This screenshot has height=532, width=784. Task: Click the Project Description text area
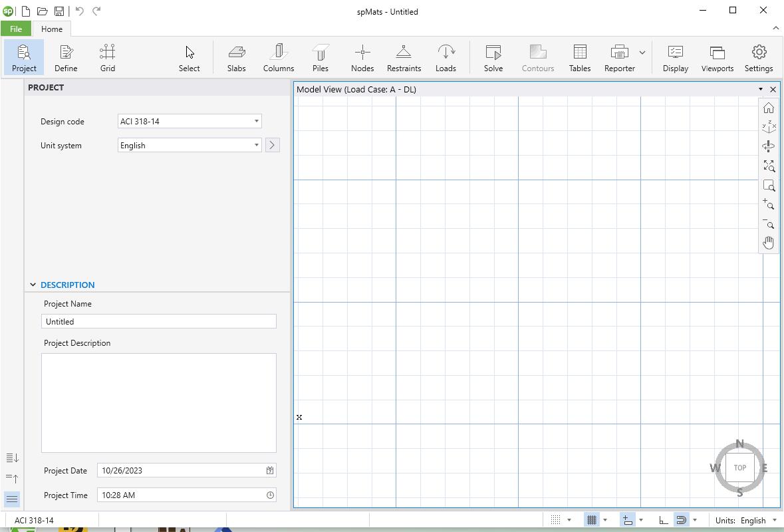[159, 403]
